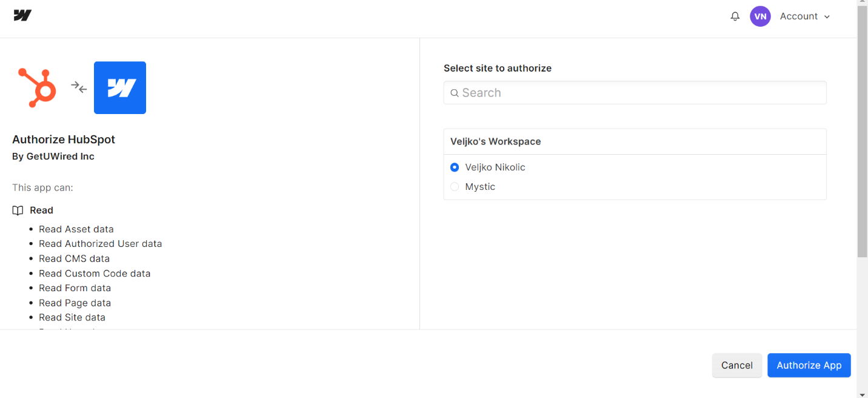This screenshot has height=398, width=868.
Task: Open the notifications bell
Action: 735,16
